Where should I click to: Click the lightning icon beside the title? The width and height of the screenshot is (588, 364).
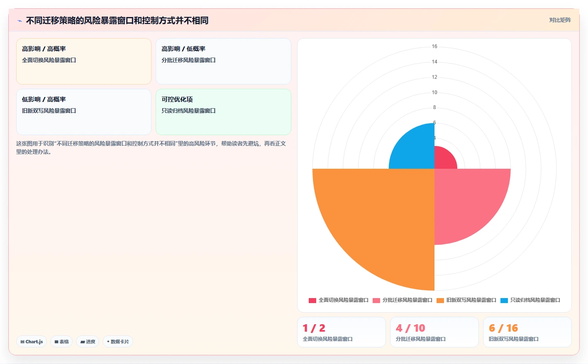click(x=20, y=21)
